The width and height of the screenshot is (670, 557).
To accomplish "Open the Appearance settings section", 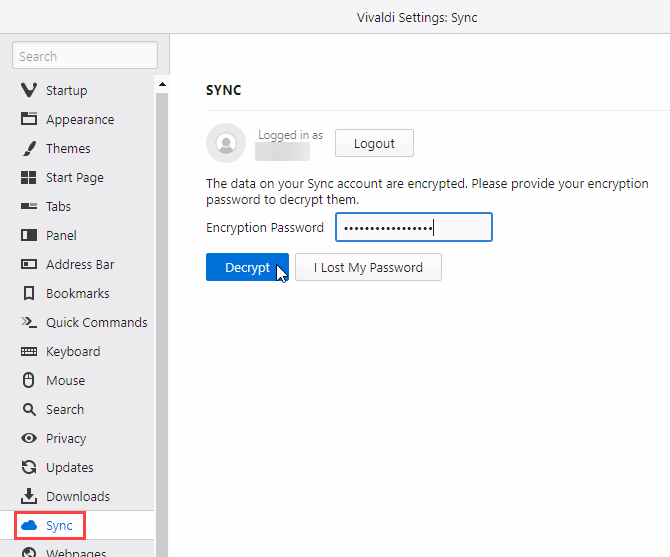I will pos(77,119).
